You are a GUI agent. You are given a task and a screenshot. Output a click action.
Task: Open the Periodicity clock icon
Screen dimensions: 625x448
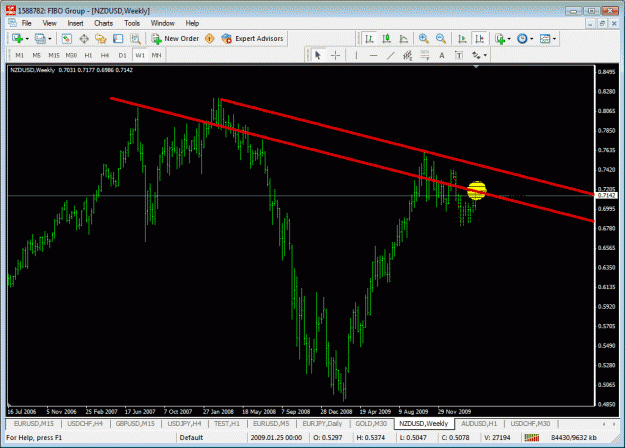522,39
